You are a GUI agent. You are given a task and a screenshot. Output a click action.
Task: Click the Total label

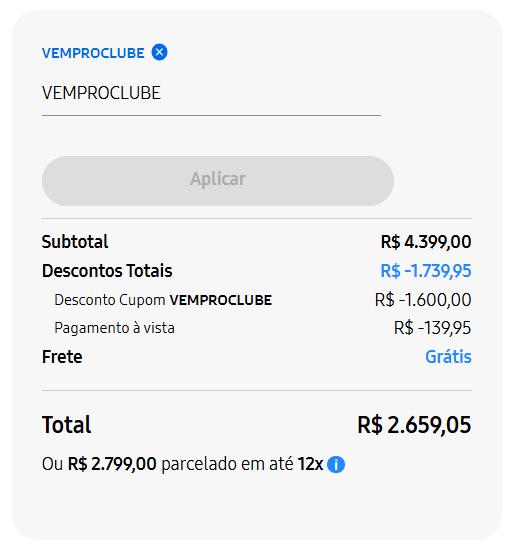(x=67, y=425)
